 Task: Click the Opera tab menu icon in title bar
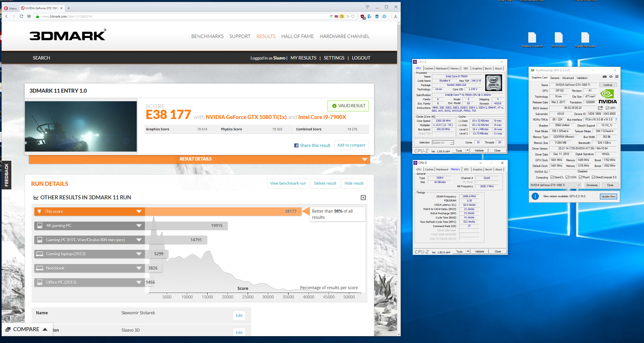367,7
